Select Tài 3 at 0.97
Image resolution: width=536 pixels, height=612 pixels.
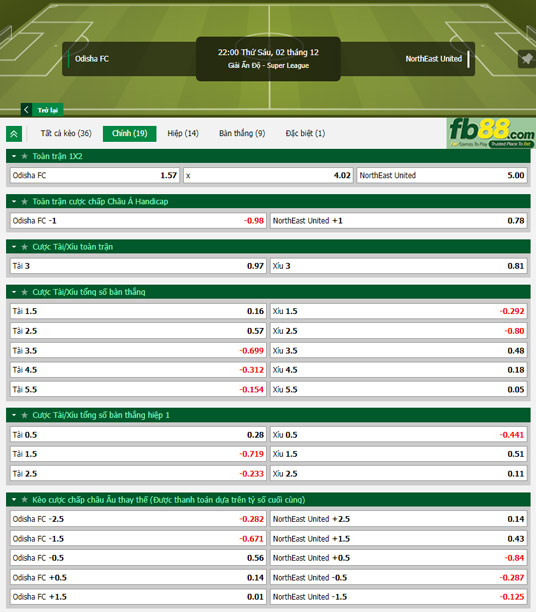click(138, 266)
